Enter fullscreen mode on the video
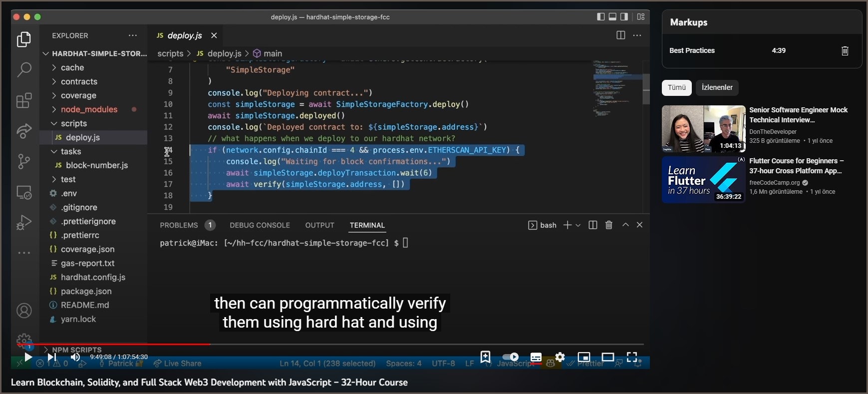Image resolution: width=868 pixels, height=394 pixels. 632,357
